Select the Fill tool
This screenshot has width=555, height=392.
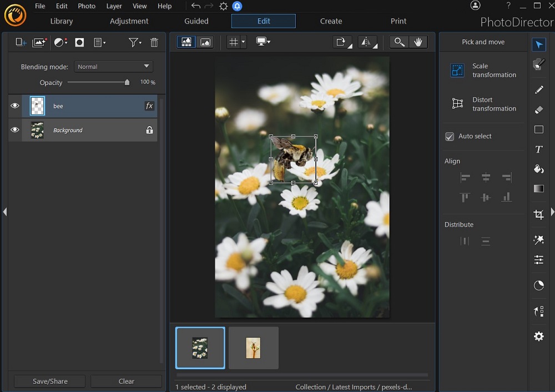click(539, 169)
